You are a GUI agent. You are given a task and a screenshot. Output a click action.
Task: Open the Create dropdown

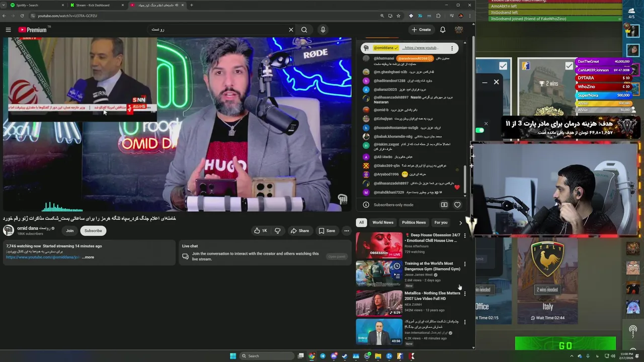pos(421,30)
